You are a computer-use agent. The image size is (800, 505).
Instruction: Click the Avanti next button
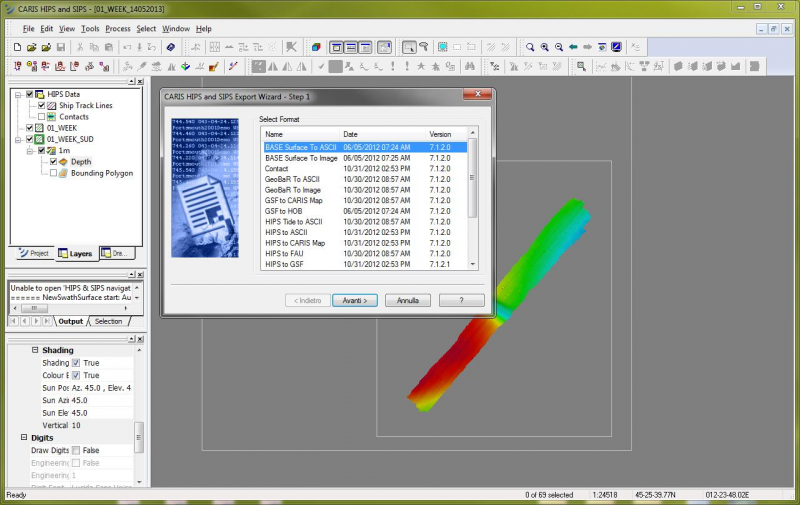coord(355,300)
